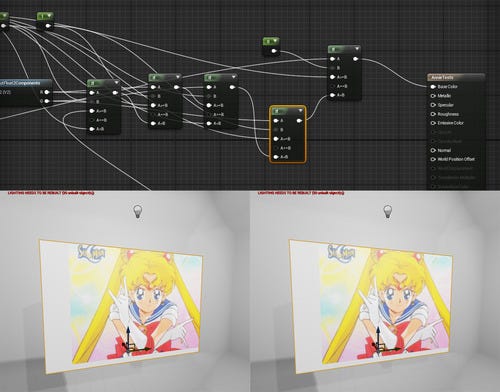
Task: Click pin A on the If node feeding Base Color
Action: pos(332,59)
